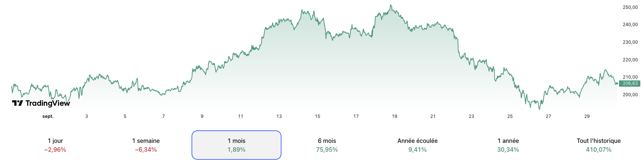Switch to the 1 année range
This screenshot has width=644, height=166.
coord(508,145)
